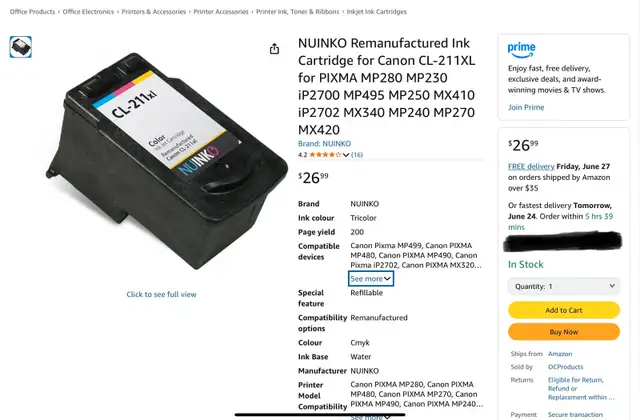Viewport: 640px width, 420px height.
Task: Open Printers & Accessories breadcrumb
Action: click(153, 12)
